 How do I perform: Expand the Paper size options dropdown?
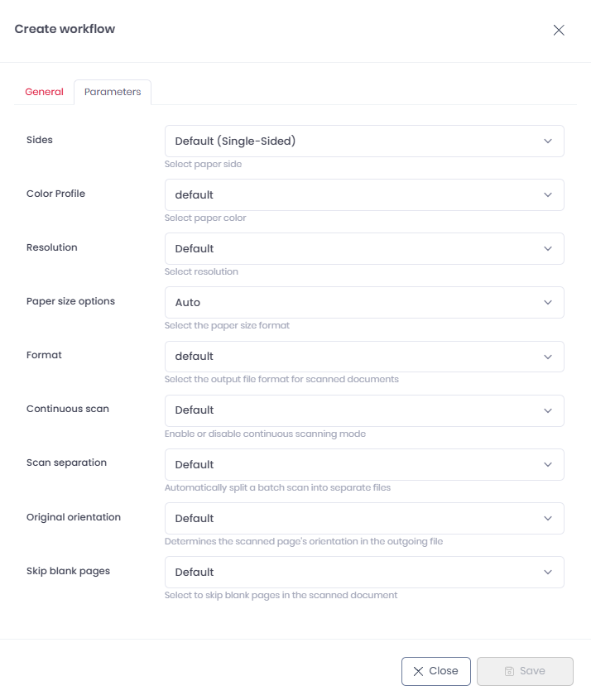click(x=364, y=303)
